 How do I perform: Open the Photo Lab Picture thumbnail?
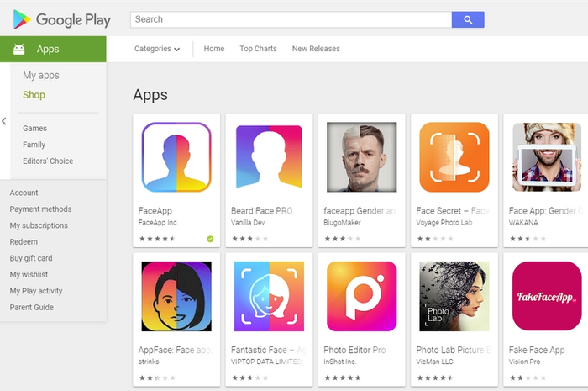454,297
